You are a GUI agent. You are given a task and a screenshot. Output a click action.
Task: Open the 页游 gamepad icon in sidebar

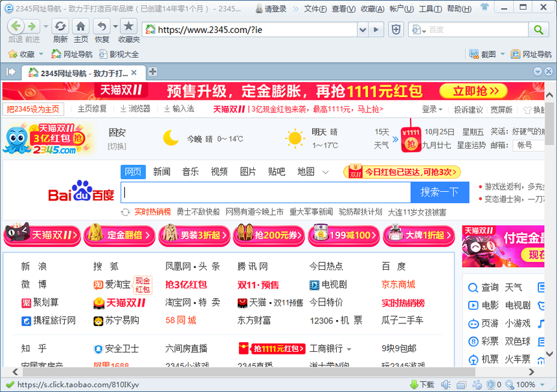pyautogui.click(x=473, y=323)
